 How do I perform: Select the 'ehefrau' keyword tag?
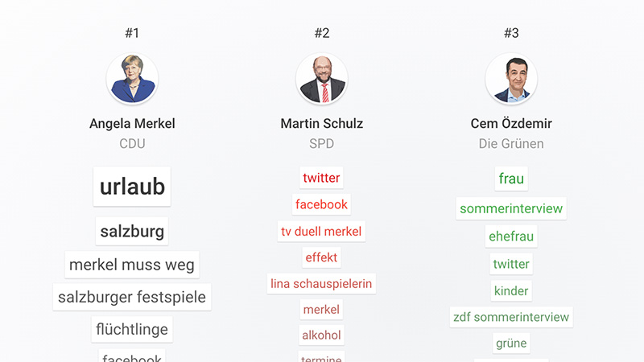point(511,237)
